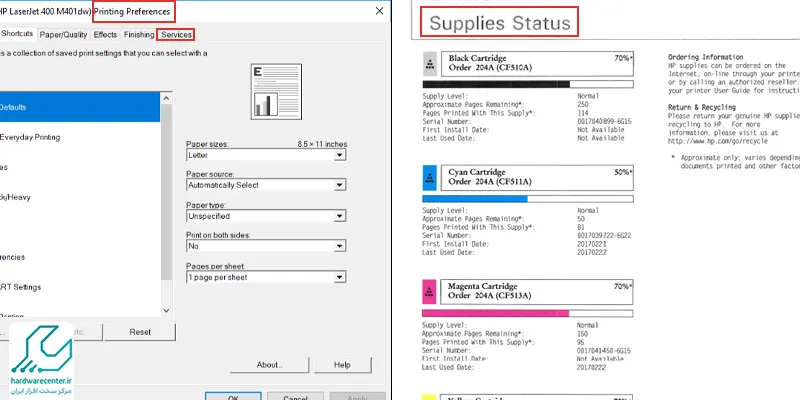The width and height of the screenshot is (800, 400).
Task: Click the http://www.hp.com/go/recycle link
Action: tap(718, 141)
